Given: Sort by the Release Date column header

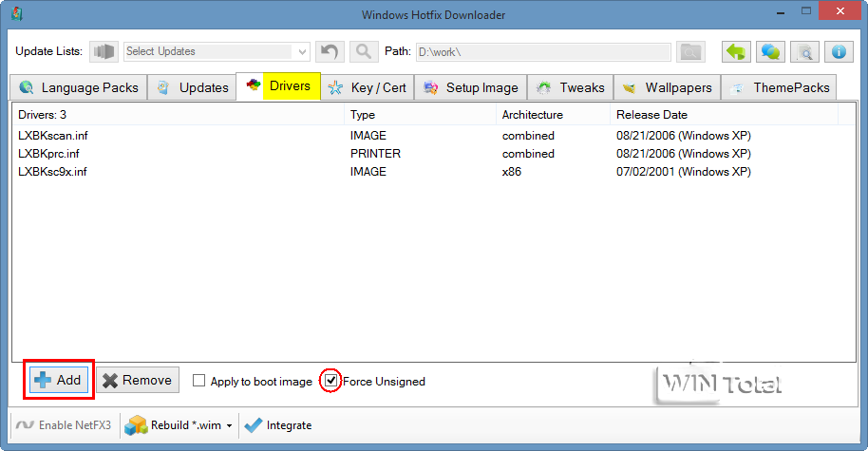Looking at the screenshot, I should [x=724, y=115].
